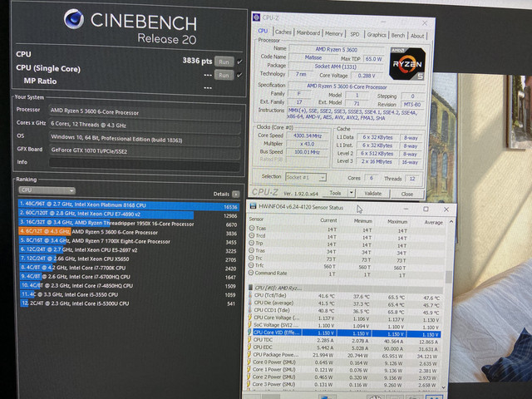Screen dimensions: 532x399
Task: Open the Socket #1 selection dropdown
Action: point(306,177)
